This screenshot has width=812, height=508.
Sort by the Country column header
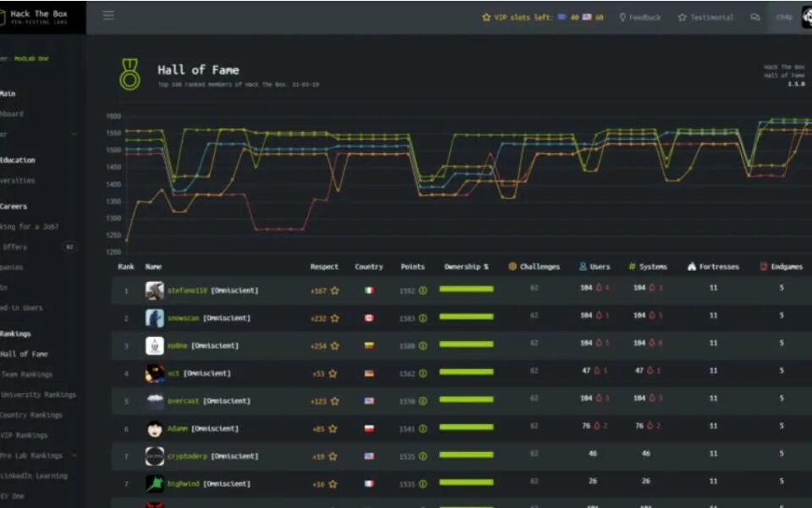click(x=369, y=267)
